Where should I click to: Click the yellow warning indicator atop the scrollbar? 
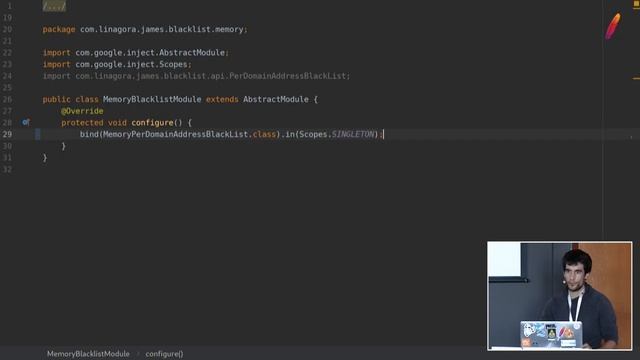coord(636,4)
